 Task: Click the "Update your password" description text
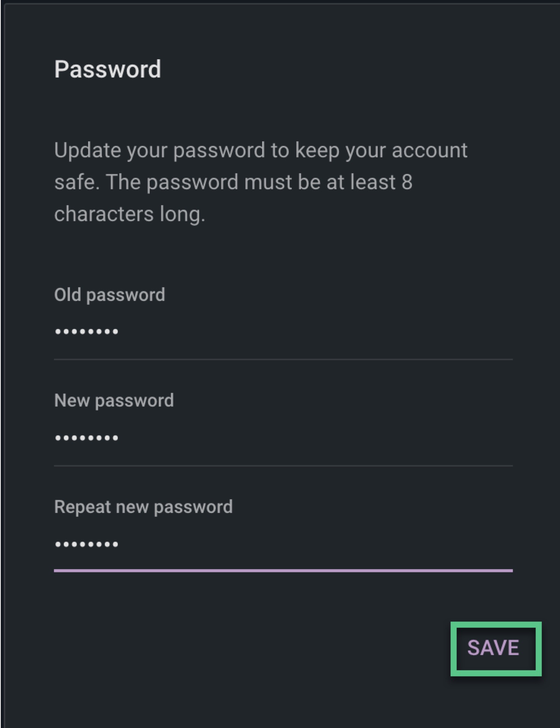261,150
